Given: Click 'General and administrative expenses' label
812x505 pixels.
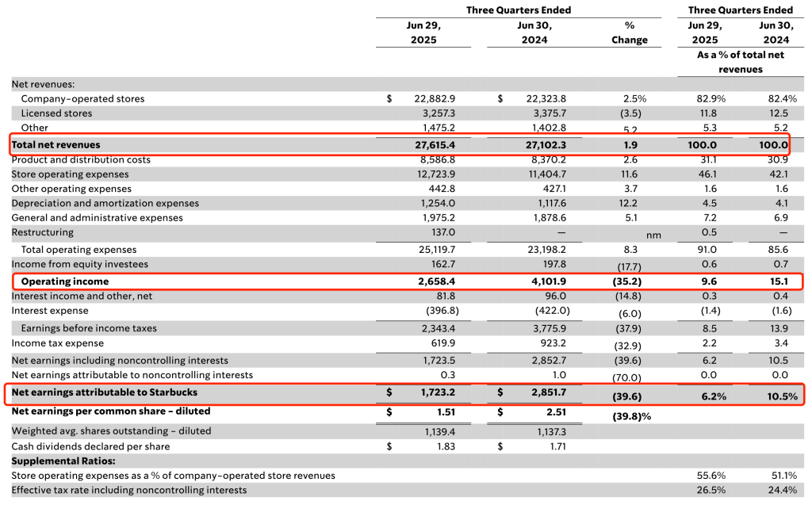Looking at the screenshot, I should click(x=98, y=217).
